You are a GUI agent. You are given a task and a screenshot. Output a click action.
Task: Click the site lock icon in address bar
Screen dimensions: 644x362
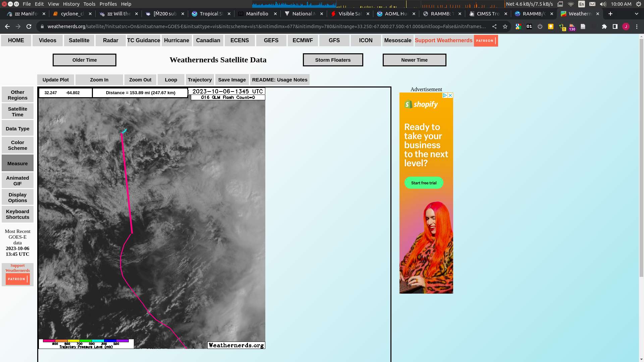42,26
